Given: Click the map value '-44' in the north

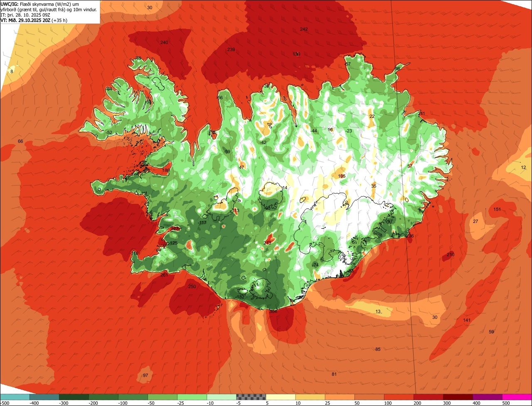Looking at the screenshot, I should 314,131.
